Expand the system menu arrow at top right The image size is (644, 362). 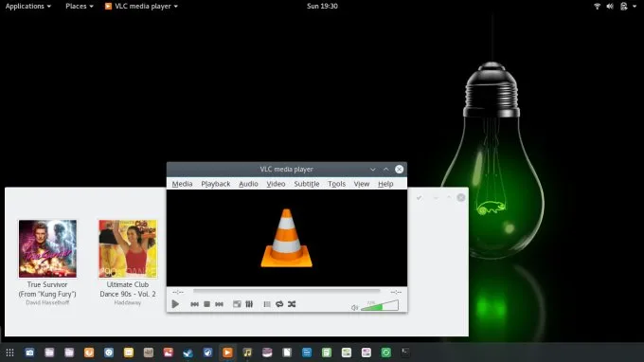pyautogui.click(x=635, y=7)
